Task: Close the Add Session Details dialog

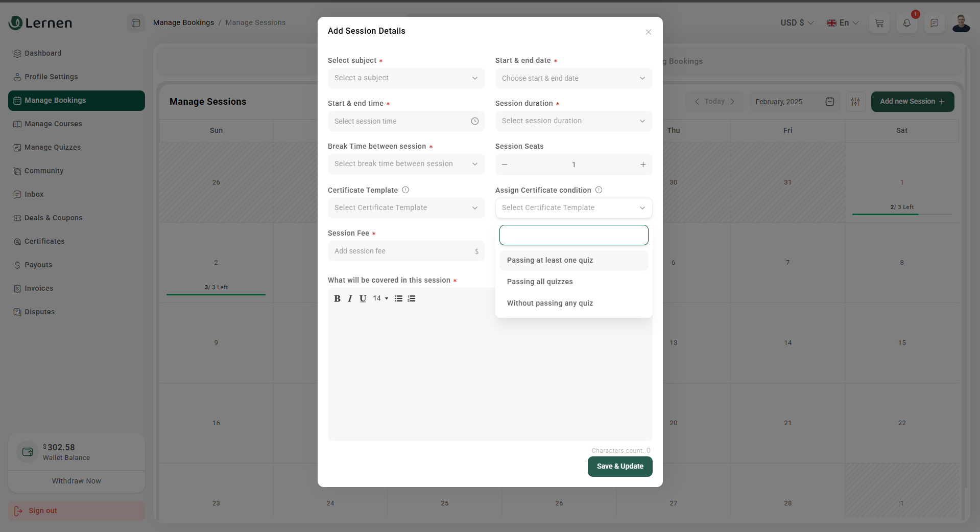Action: pos(648,32)
